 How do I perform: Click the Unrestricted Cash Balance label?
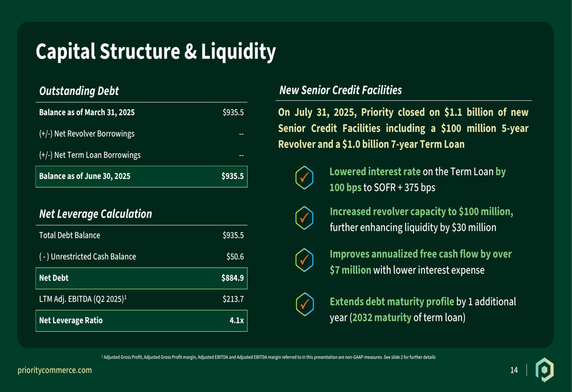(x=88, y=257)
